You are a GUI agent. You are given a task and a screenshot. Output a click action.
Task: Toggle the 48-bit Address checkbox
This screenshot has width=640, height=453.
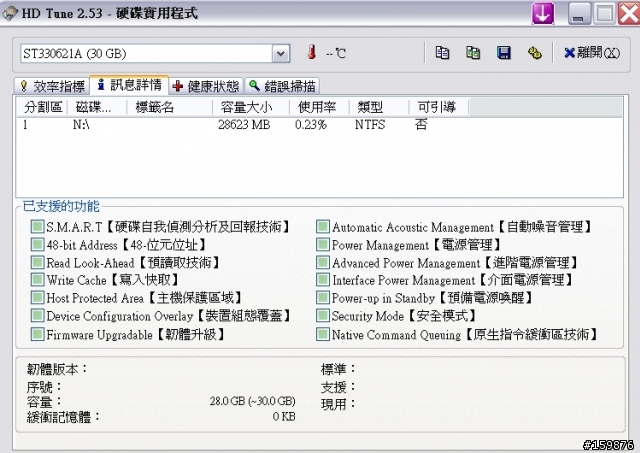tap(38, 244)
